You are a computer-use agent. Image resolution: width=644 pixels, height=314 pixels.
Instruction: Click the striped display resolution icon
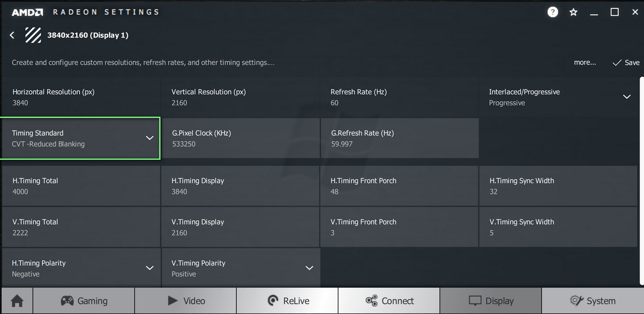point(33,35)
